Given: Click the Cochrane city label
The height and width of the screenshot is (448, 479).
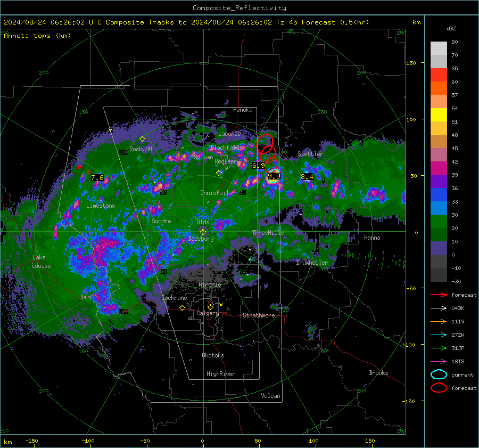Looking at the screenshot, I should coord(174,298).
